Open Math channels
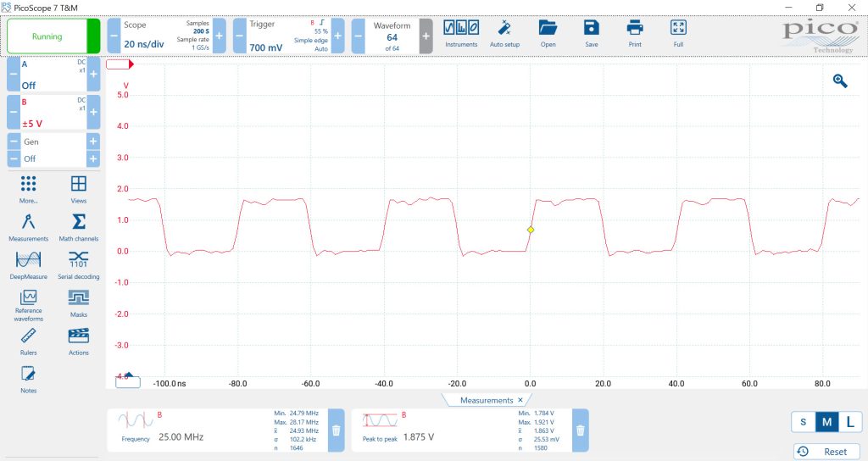The height and width of the screenshot is (461, 868). (x=78, y=227)
